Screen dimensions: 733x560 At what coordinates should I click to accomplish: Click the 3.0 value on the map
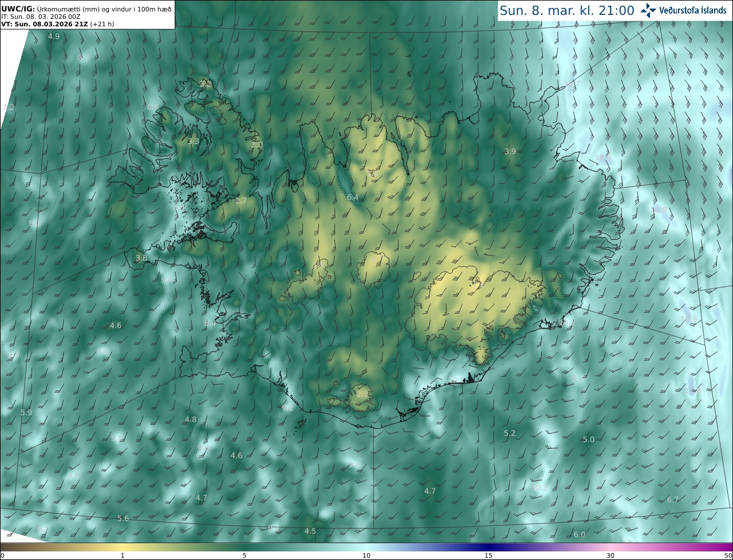257,144
